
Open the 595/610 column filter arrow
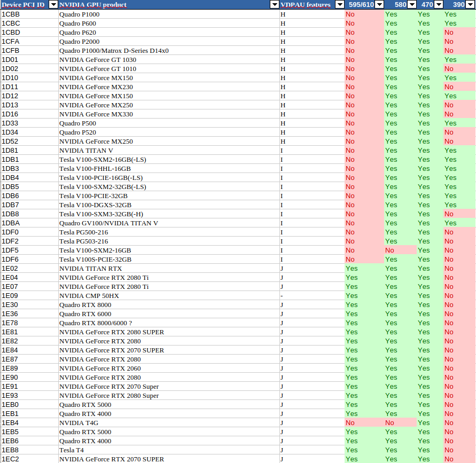[379, 4]
